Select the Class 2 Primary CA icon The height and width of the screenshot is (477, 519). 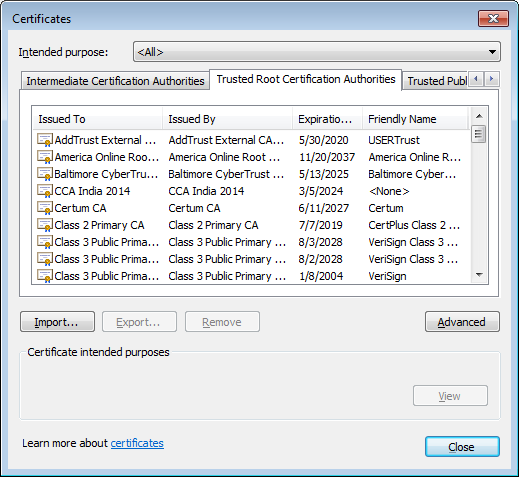(x=45, y=225)
